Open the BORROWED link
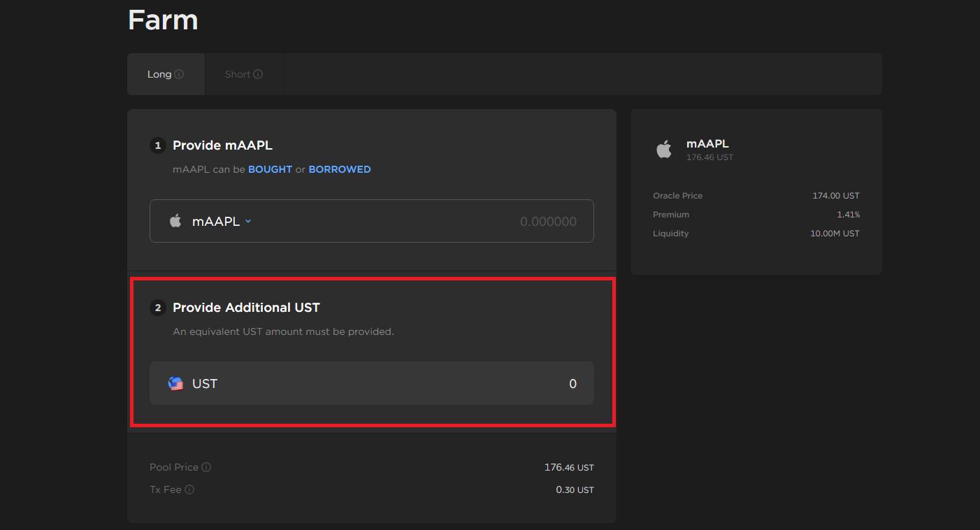 tap(340, 169)
